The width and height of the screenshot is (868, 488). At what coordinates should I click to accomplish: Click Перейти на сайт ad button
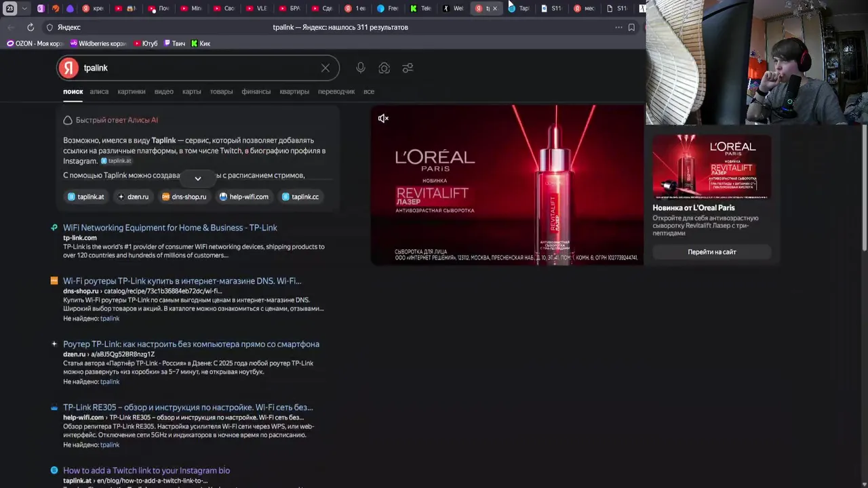click(712, 252)
